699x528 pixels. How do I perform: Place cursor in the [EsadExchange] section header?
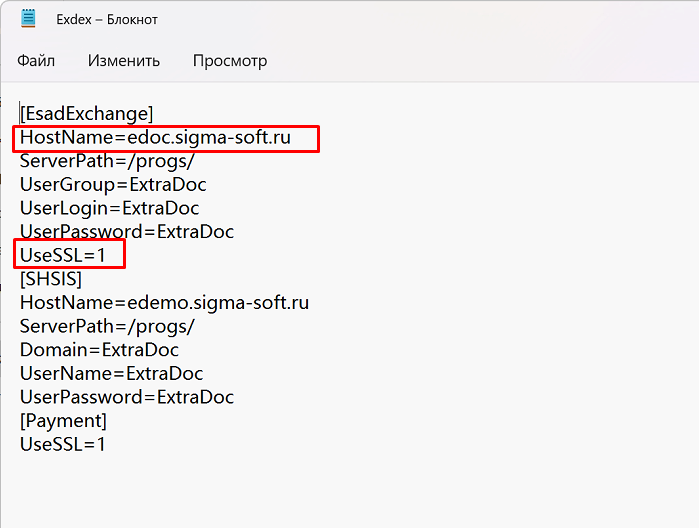point(86,114)
